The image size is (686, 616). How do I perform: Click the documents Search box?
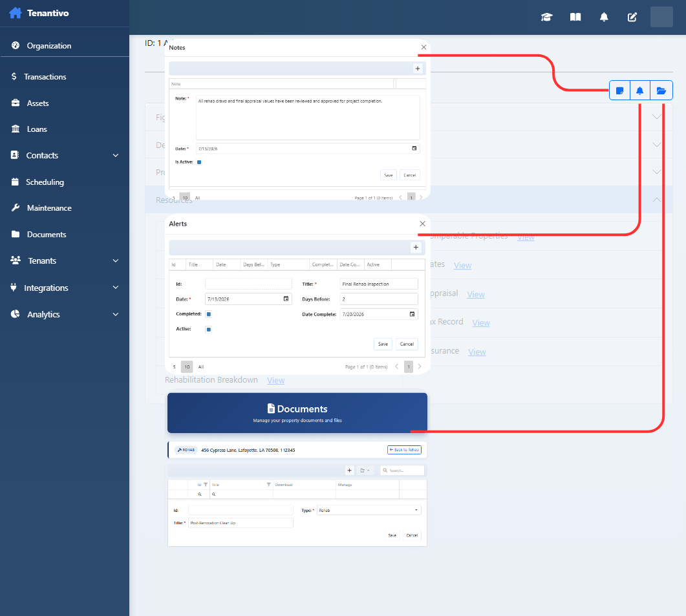[402, 471]
